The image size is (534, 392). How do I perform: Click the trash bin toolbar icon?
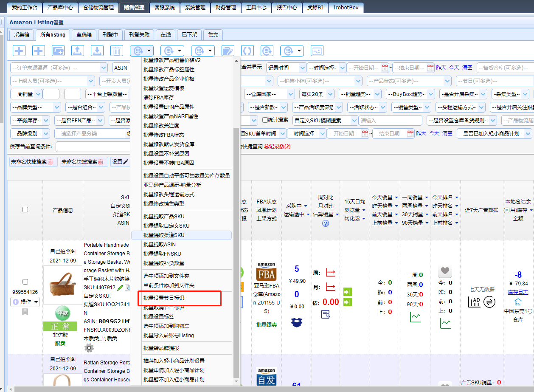click(x=117, y=51)
